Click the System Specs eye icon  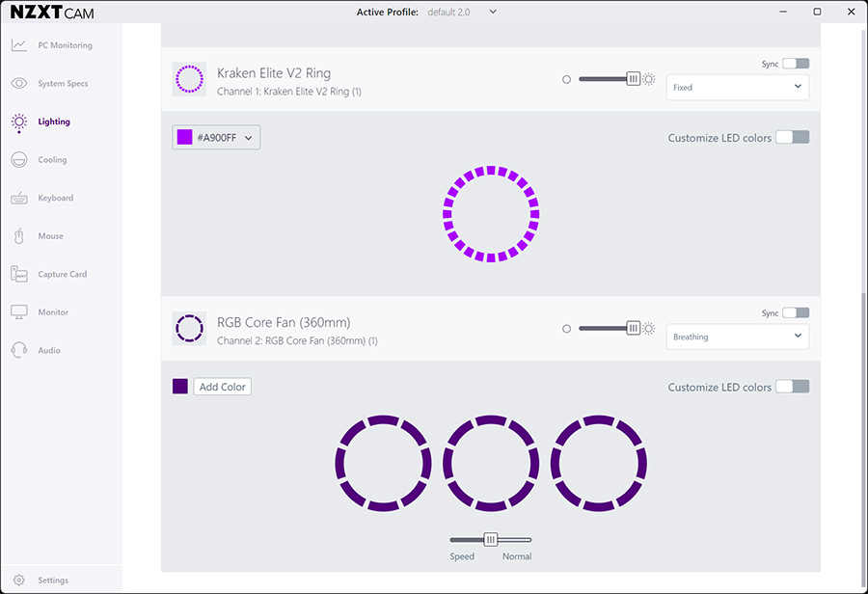(x=19, y=84)
